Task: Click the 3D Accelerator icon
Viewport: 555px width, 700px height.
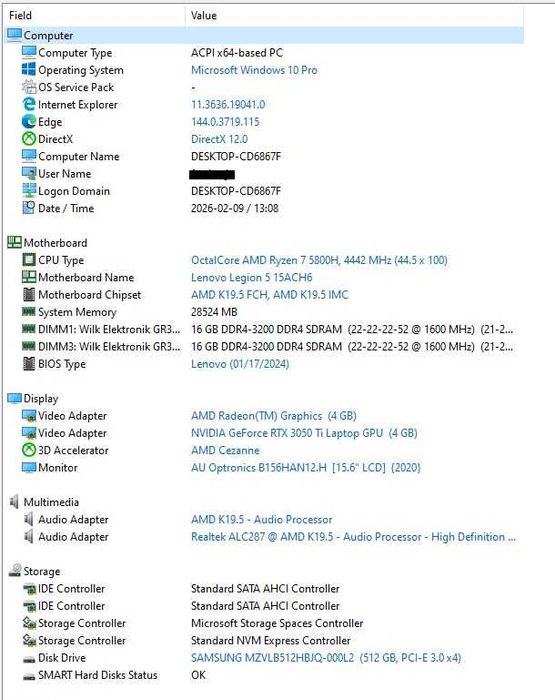Action: [x=29, y=450]
